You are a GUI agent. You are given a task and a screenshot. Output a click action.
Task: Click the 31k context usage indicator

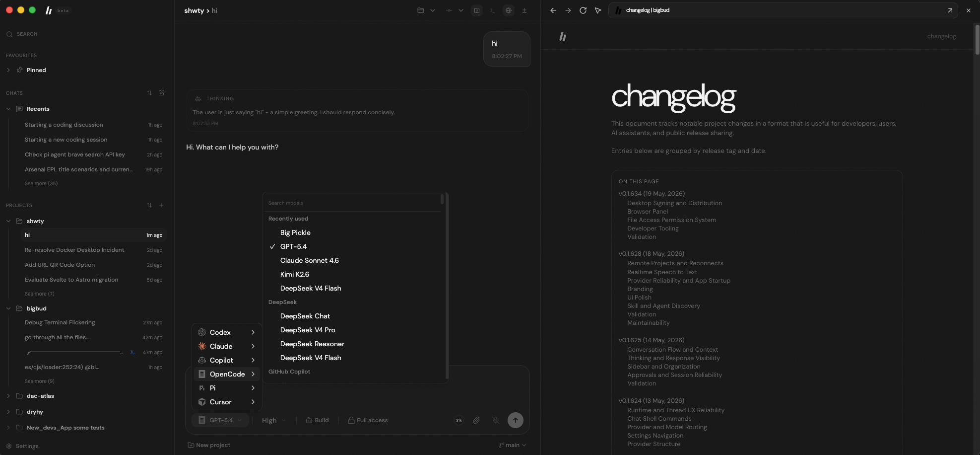point(459,420)
